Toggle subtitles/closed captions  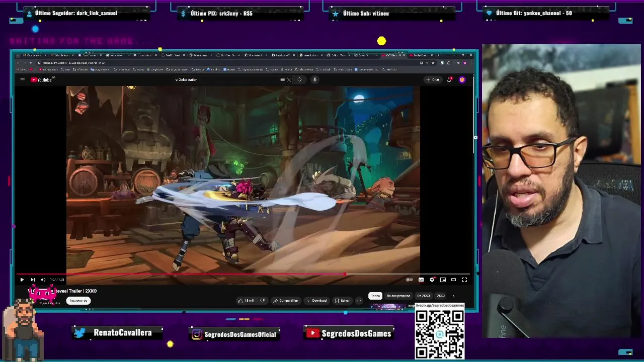[x=421, y=280]
